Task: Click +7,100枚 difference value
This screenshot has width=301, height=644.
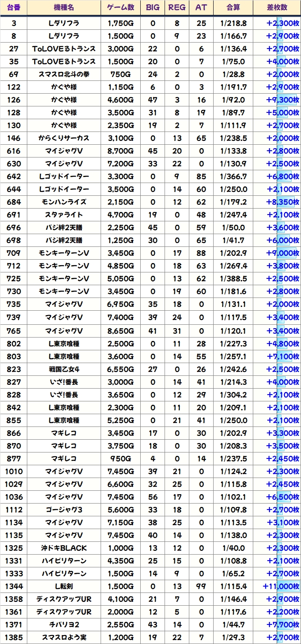Action: tap(282, 356)
